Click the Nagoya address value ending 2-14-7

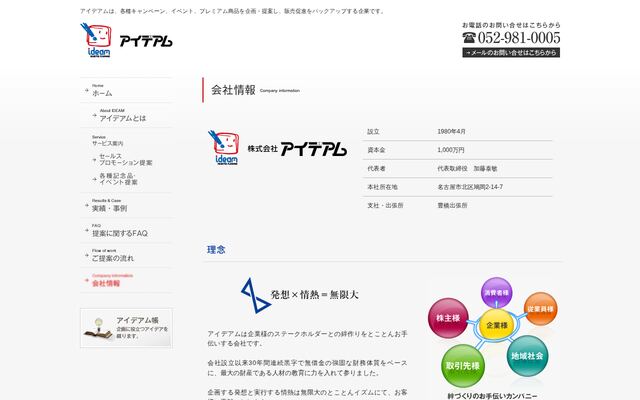(470, 187)
